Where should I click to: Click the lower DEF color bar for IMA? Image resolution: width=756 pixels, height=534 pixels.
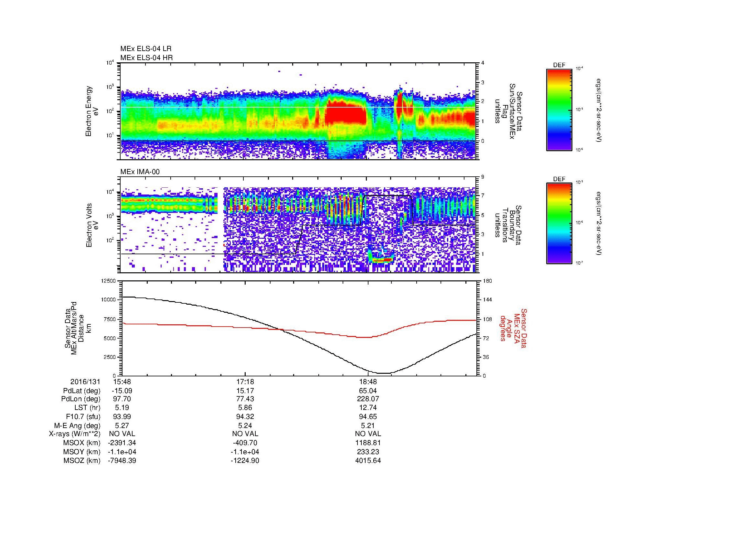[559, 224]
